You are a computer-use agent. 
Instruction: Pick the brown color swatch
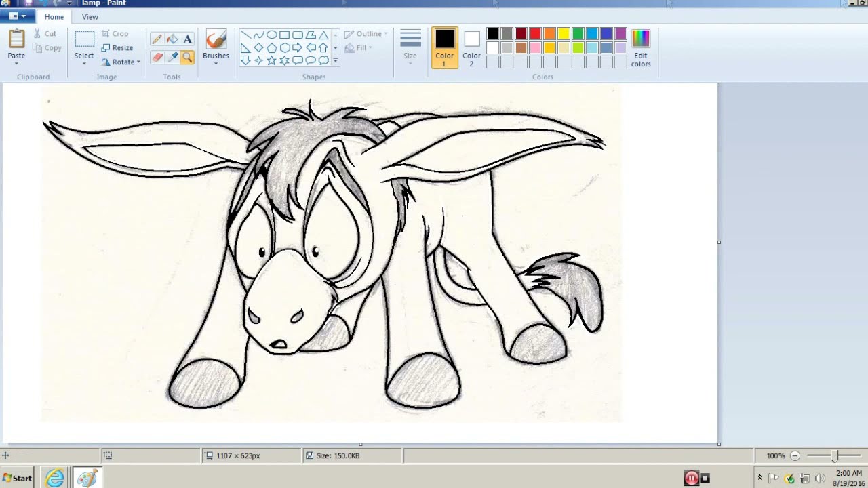coord(521,48)
